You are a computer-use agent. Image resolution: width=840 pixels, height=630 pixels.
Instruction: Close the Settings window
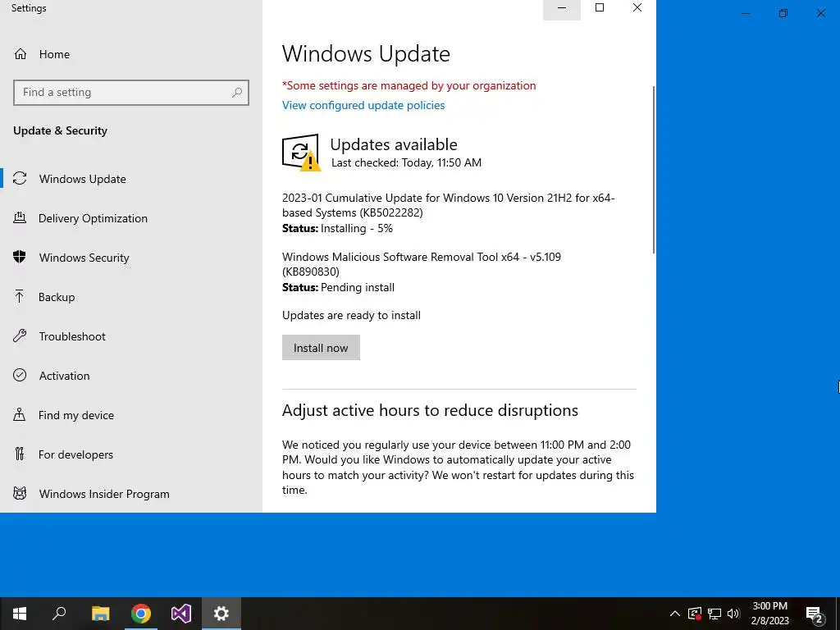click(637, 8)
